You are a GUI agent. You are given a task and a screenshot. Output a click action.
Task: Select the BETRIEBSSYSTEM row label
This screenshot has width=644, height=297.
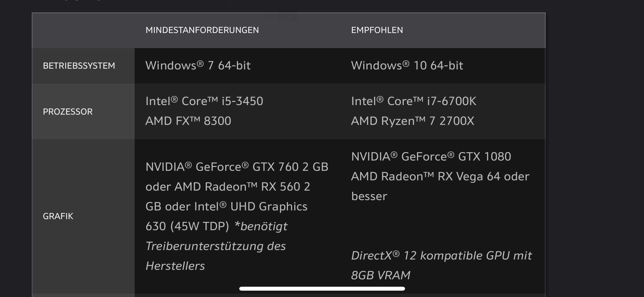(79, 66)
